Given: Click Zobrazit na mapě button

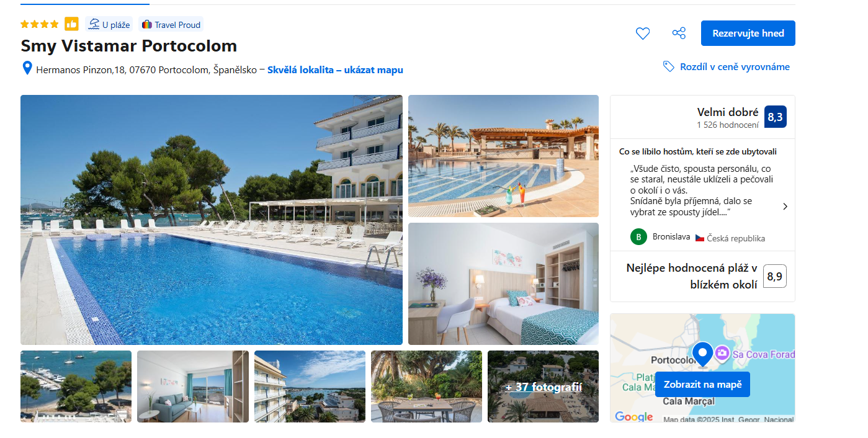Looking at the screenshot, I should point(702,385).
